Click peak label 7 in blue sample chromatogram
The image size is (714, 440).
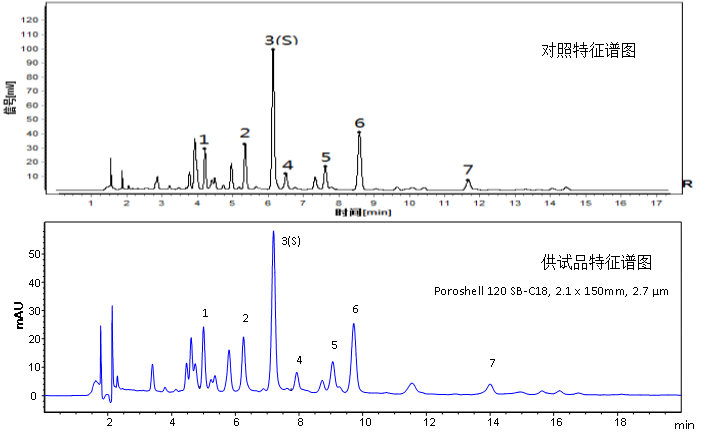492,363
